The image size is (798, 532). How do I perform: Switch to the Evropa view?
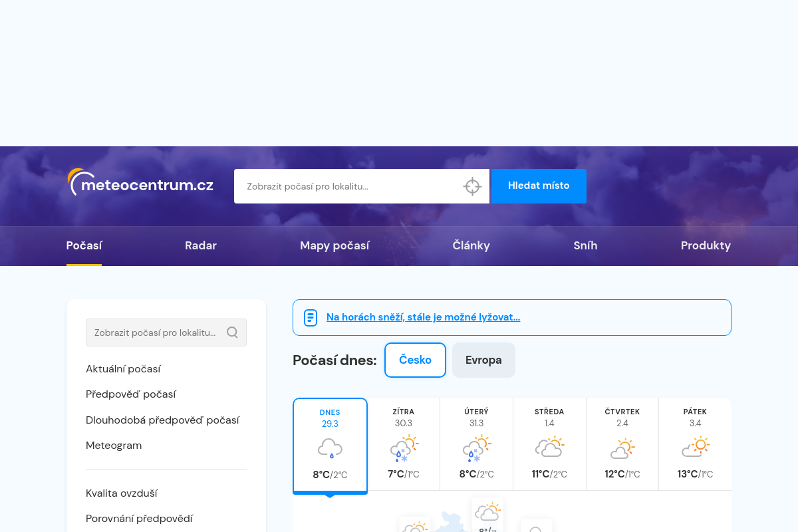point(483,360)
